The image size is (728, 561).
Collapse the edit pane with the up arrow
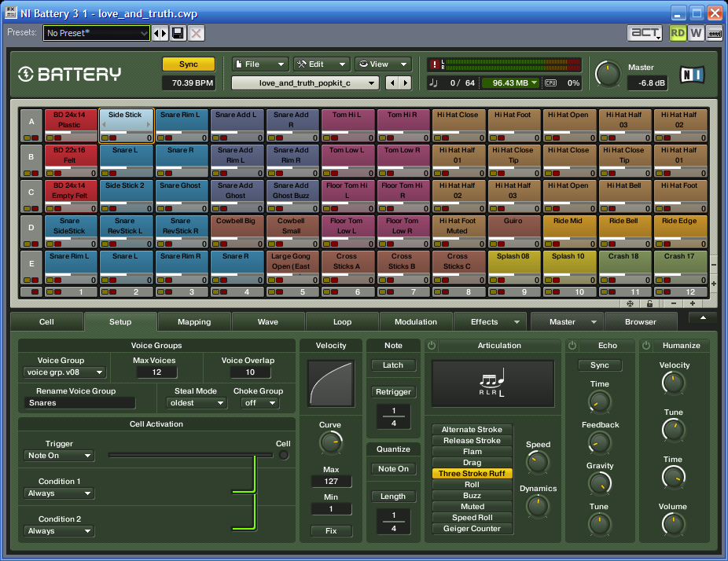[x=703, y=318]
